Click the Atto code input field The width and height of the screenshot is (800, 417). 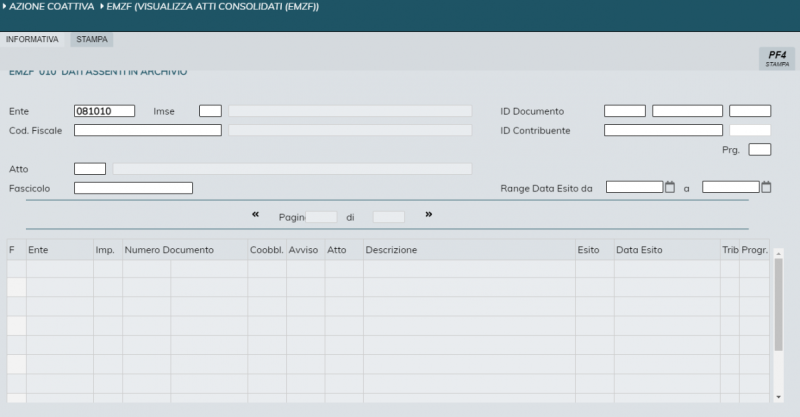click(90, 169)
